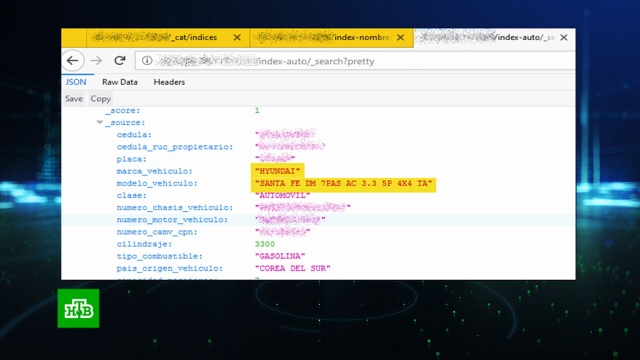Click the "COREA DEL SUR" value
640x360 pixels.
pyautogui.click(x=293, y=269)
